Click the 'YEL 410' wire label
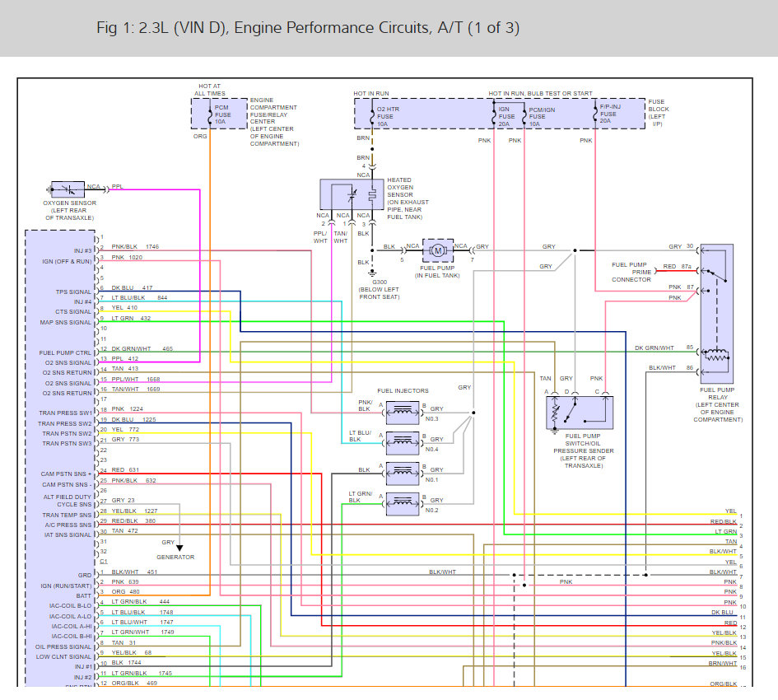 click(124, 308)
